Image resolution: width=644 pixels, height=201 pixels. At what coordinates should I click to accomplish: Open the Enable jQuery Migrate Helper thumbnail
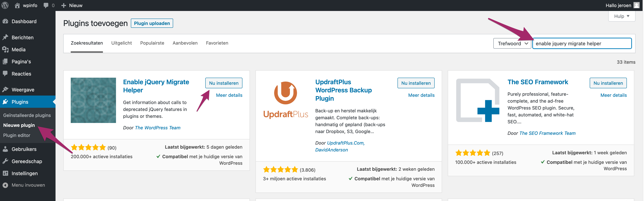tap(93, 100)
